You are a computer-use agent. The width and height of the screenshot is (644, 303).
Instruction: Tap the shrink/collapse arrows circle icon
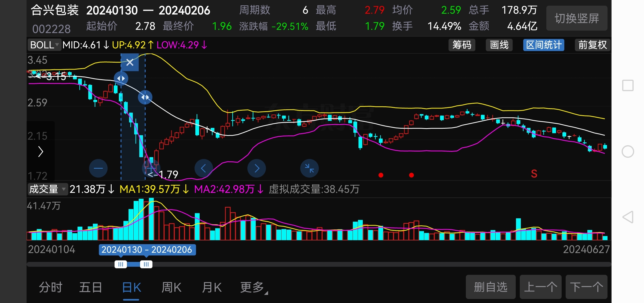pyautogui.click(x=309, y=168)
